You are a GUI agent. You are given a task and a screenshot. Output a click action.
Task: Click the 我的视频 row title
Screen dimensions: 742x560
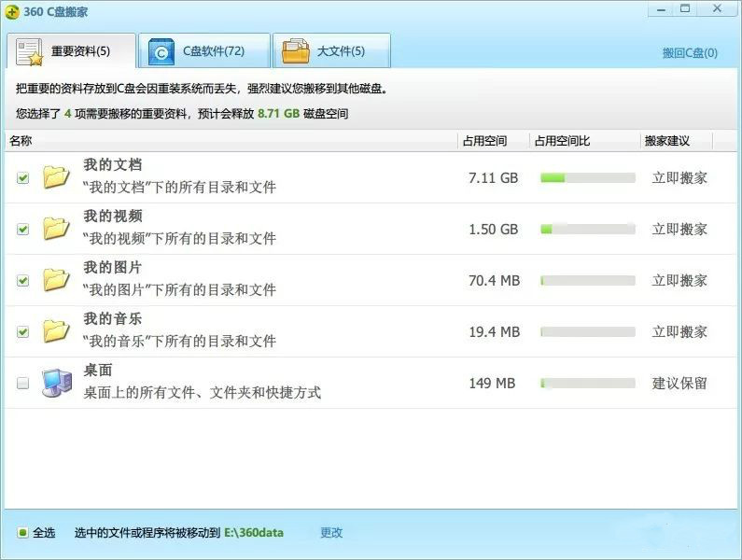113,216
